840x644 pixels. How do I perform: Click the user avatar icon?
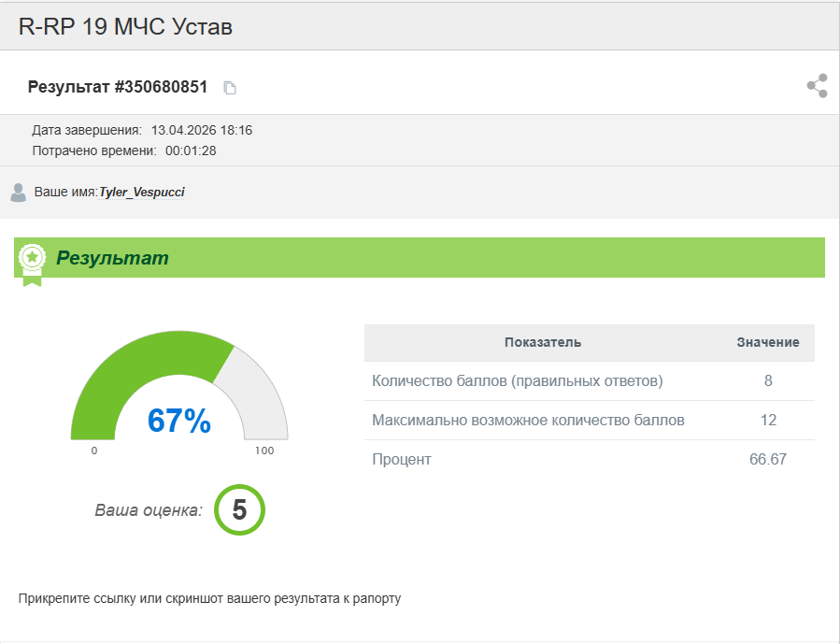point(18,193)
